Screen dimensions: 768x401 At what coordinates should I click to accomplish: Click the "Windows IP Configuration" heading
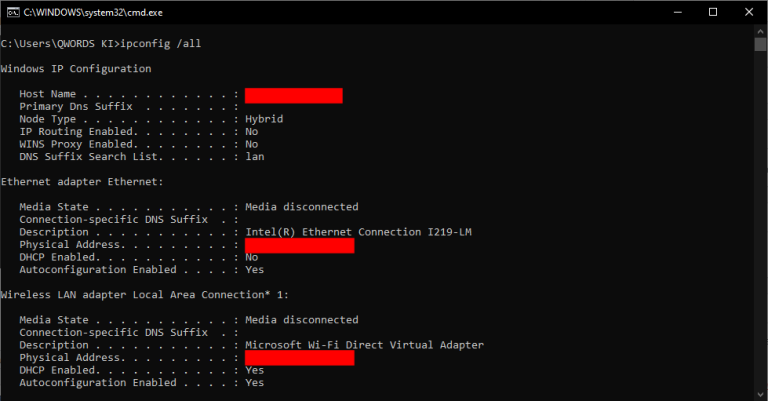76,69
